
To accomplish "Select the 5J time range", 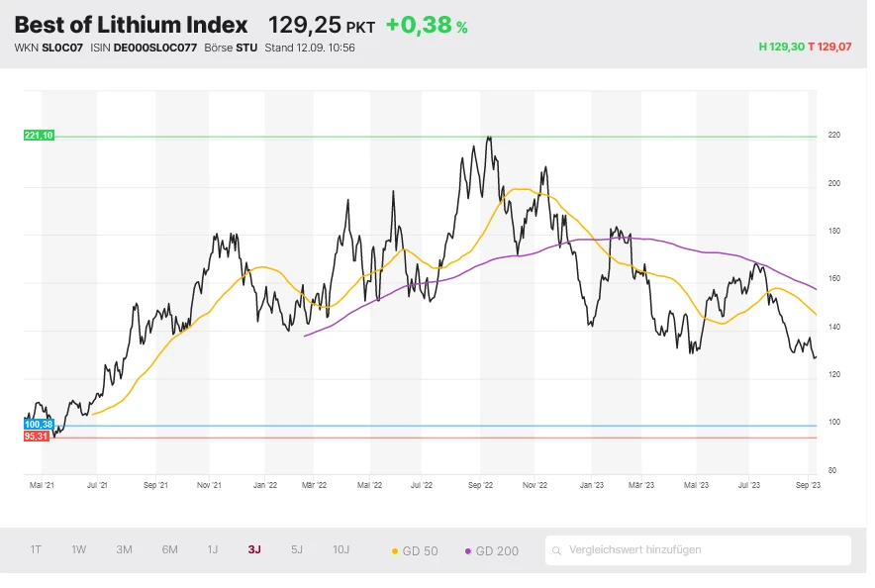I will tap(297, 549).
